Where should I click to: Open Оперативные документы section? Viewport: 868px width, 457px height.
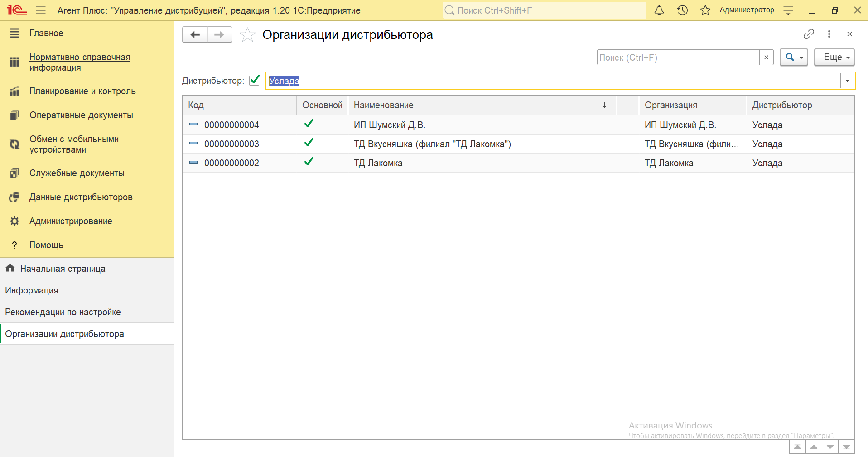(x=87, y=115)
